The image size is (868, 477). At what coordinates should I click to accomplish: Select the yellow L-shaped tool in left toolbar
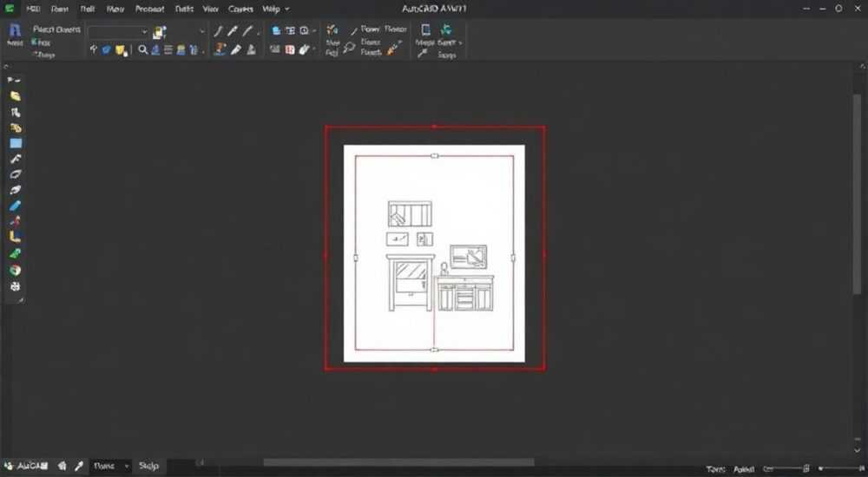[15, 237]
